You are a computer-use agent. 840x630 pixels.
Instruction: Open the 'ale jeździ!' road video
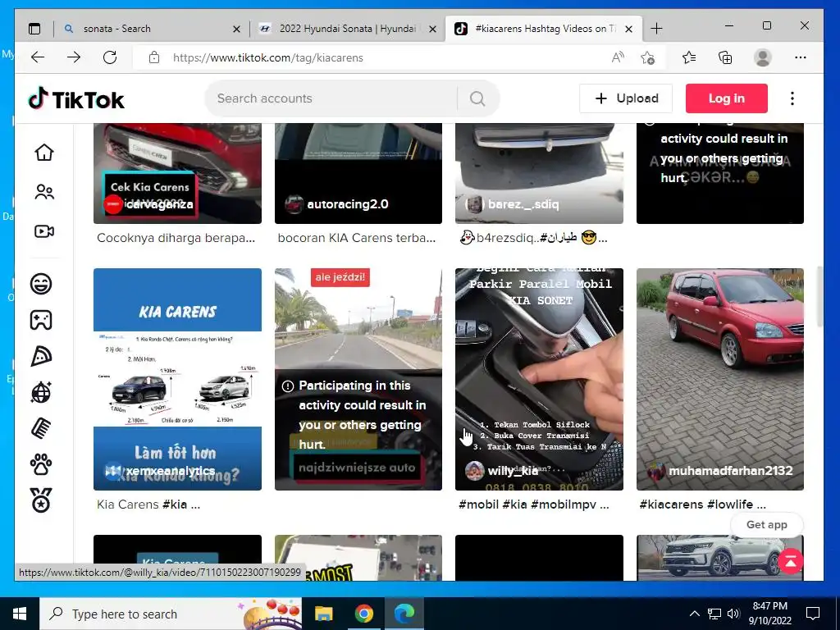358,379
